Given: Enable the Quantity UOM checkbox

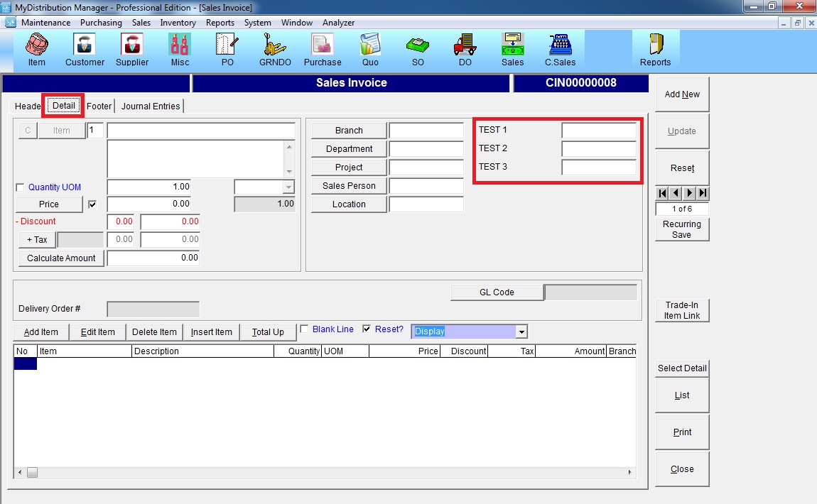Looking at the screenshot, I should point(20,187).
